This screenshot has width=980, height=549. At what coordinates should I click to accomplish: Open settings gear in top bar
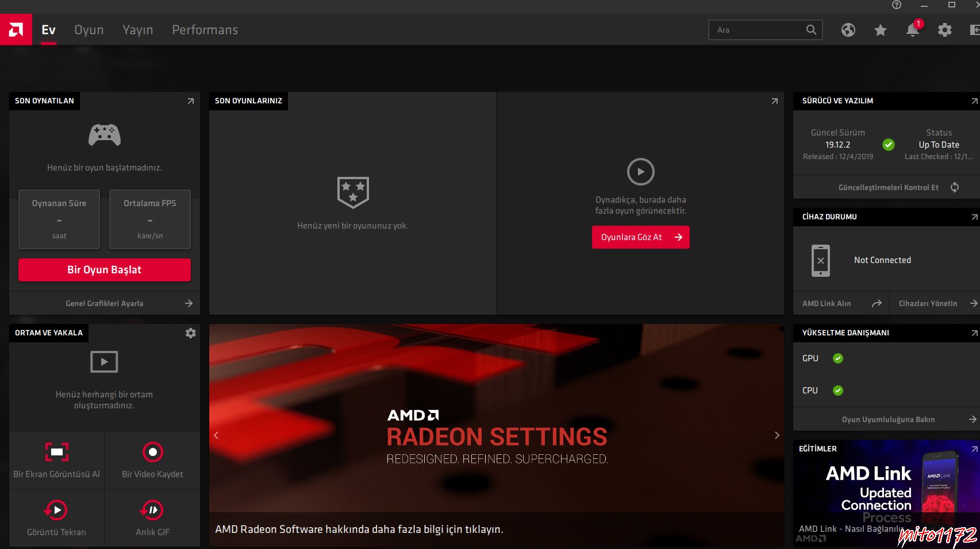pos(945,30)
